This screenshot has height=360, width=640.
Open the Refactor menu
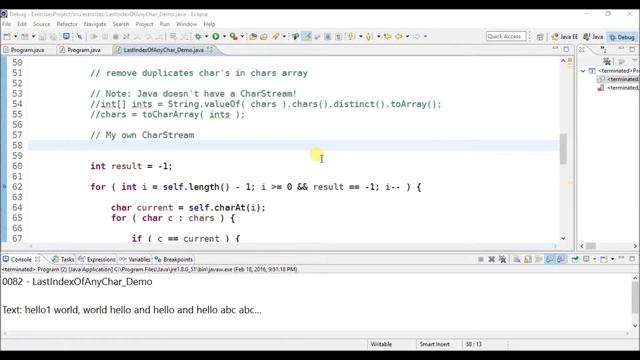tap(67, 24)
